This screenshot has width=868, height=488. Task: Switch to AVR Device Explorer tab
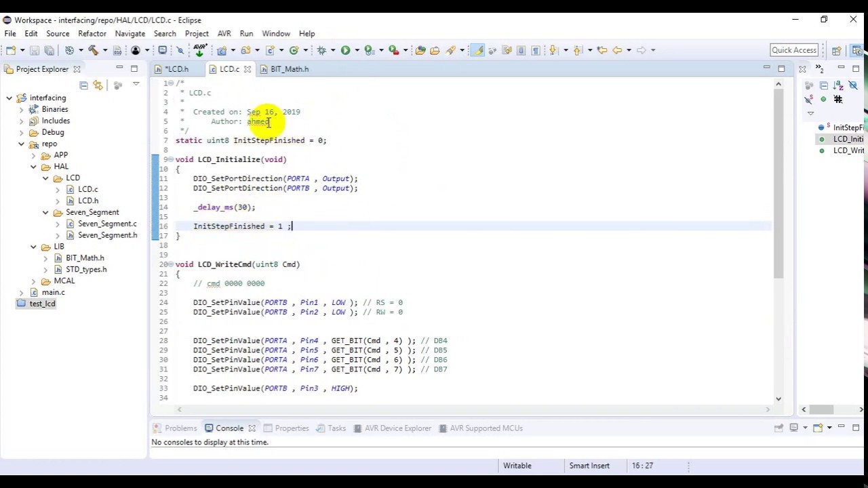(392, 428)
